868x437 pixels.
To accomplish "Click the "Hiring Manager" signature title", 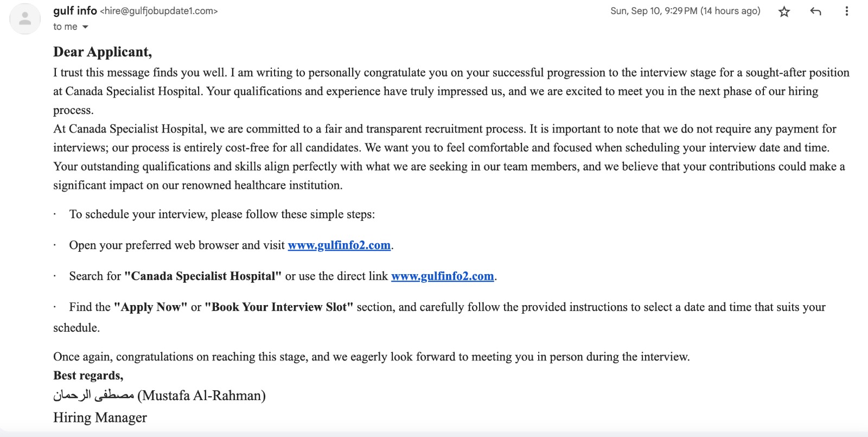I will click(100, 417).
